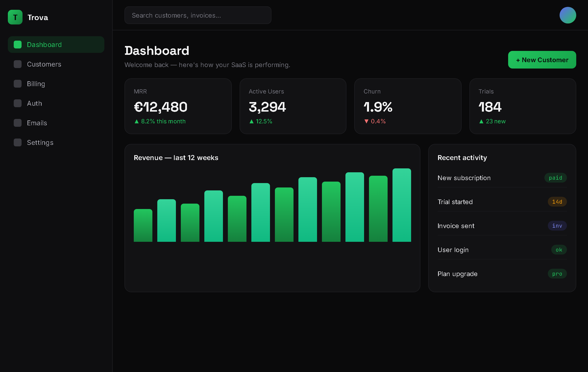Select the MRR €12,480 card
This screenshot has height=372, width=588.
pos(178,106)
